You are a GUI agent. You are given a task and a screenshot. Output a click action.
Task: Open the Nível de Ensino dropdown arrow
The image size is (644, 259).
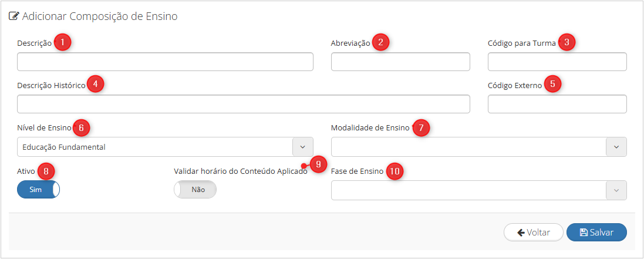[303, 147]
